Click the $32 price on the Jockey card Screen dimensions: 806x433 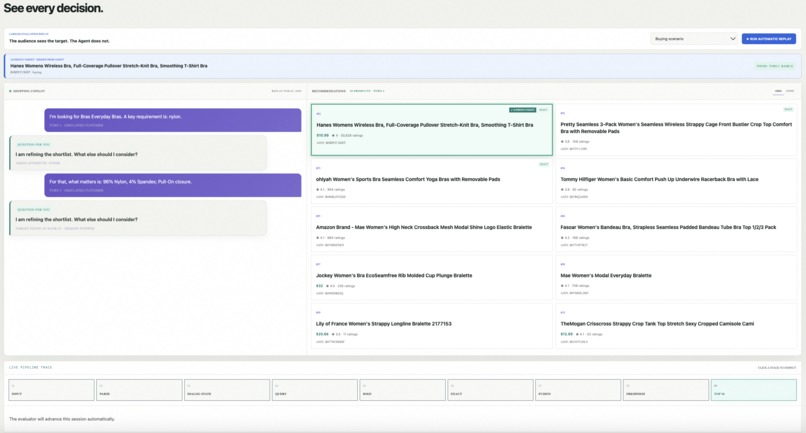(319, 286)
